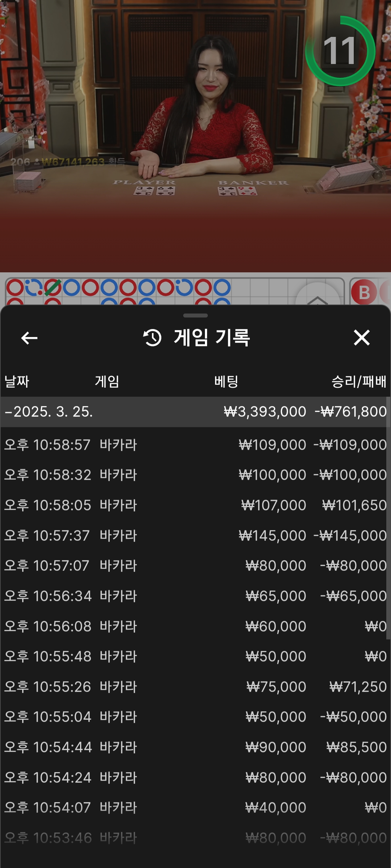The height and width of the screenshot is (868, 391).
Task: Tap the sheet drag handle bar
Action: tap(195, 315)
